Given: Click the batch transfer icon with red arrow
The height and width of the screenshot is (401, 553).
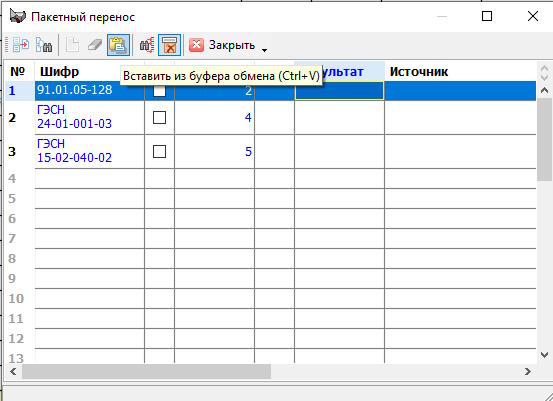Looking at the screenshot, I should click(x=20, y=45).
